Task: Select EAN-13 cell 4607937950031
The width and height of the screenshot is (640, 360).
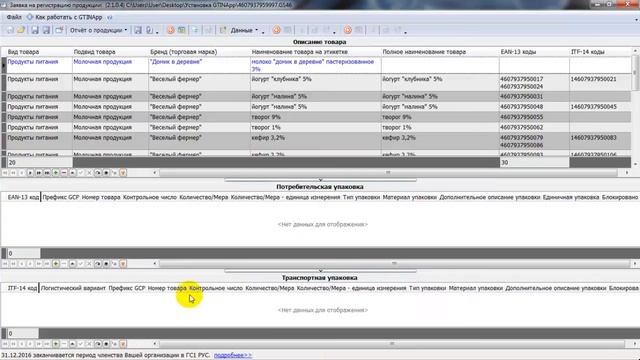Action: [x=534, y=96]
